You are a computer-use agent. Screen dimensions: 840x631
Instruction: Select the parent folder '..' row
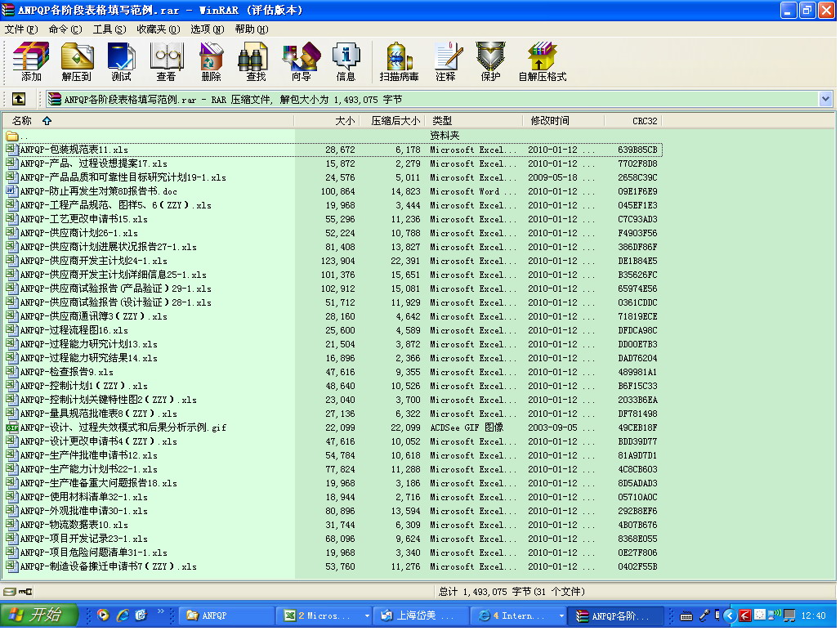(332, 136)
